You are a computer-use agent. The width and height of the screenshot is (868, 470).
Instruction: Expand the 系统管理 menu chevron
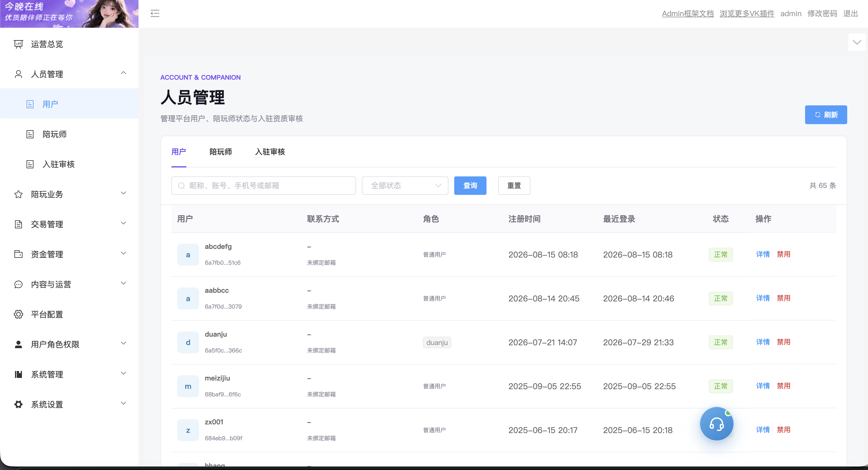124,373
